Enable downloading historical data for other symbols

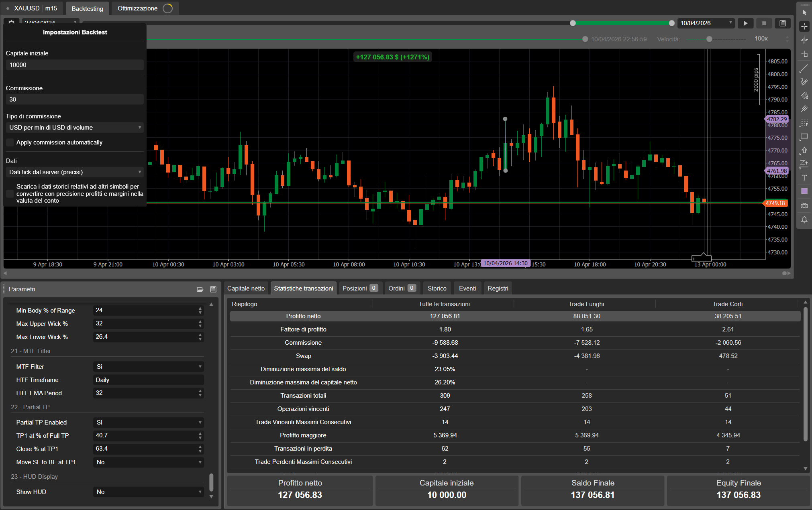point(10,193)
